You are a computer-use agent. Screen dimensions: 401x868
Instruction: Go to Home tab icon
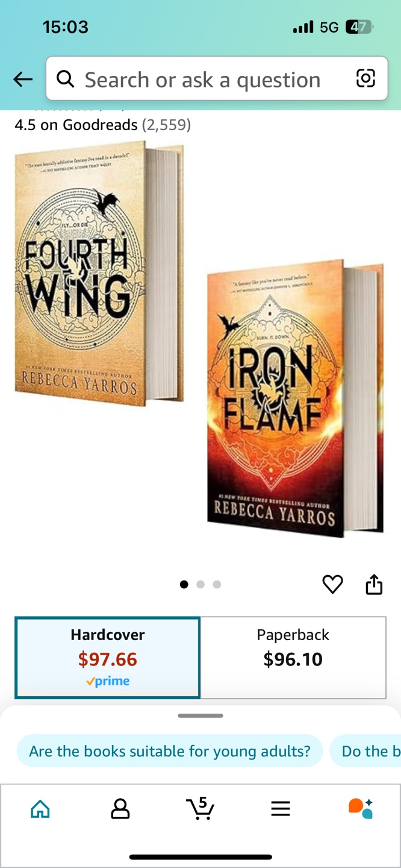[40, 809]
